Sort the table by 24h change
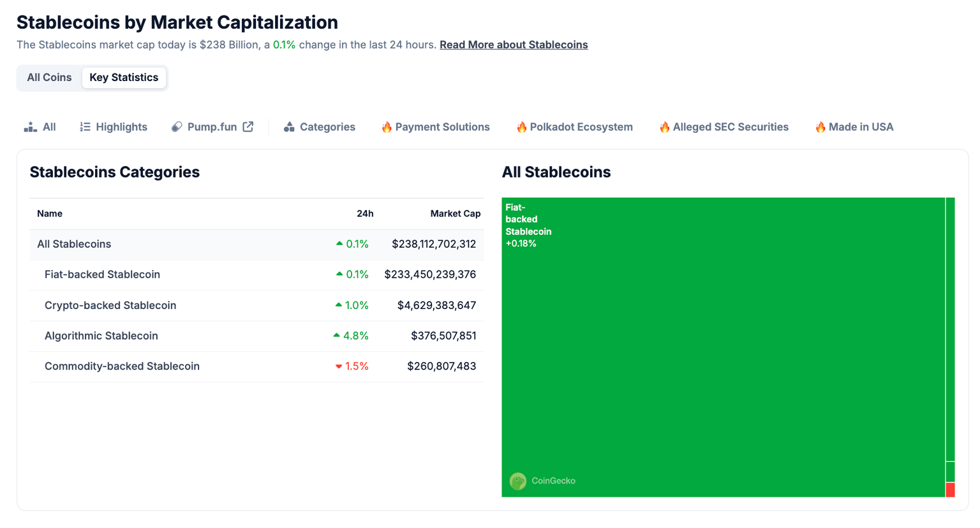Image resolution: width=980 pixels, height=528 pixels. pos(365,213)
